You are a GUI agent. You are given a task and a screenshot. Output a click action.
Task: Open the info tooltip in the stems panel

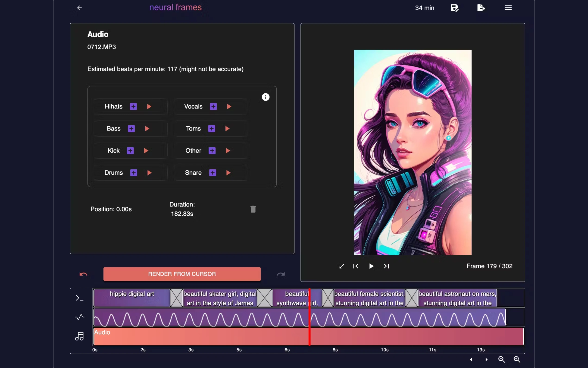pos(266,97)
